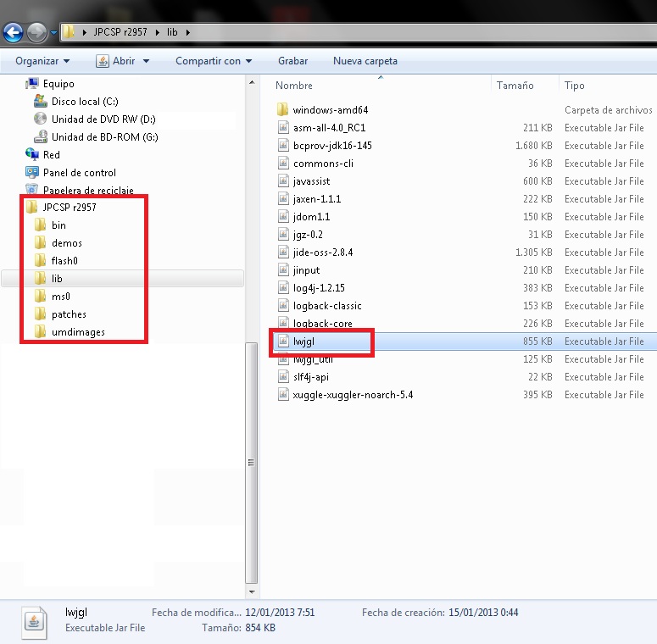The height and width of the screenshot is (644, 657).
Task: Sort files by Tamaño column header
Action: coord(515,86)
